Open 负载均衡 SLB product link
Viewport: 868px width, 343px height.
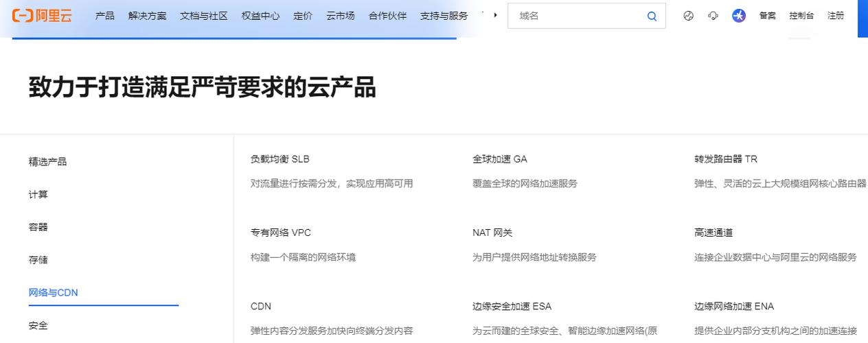(280, 159)
